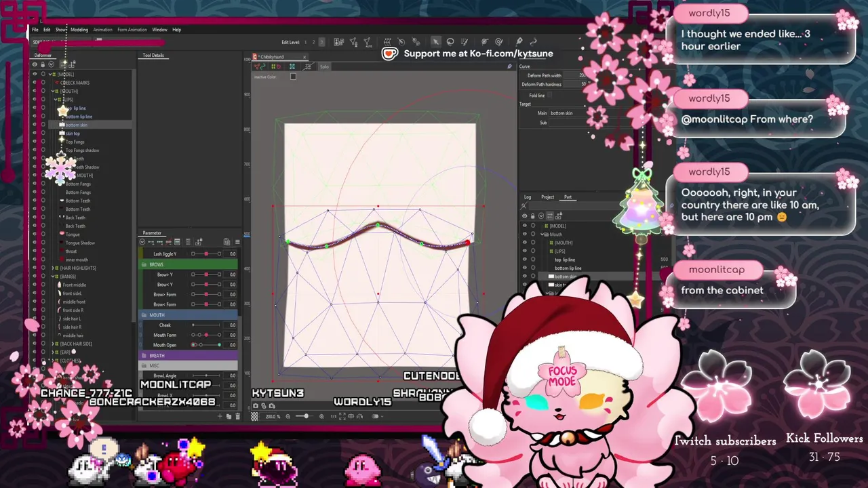
Task: Close the Chibikytsun3 document tab
Action: point(304,57)
